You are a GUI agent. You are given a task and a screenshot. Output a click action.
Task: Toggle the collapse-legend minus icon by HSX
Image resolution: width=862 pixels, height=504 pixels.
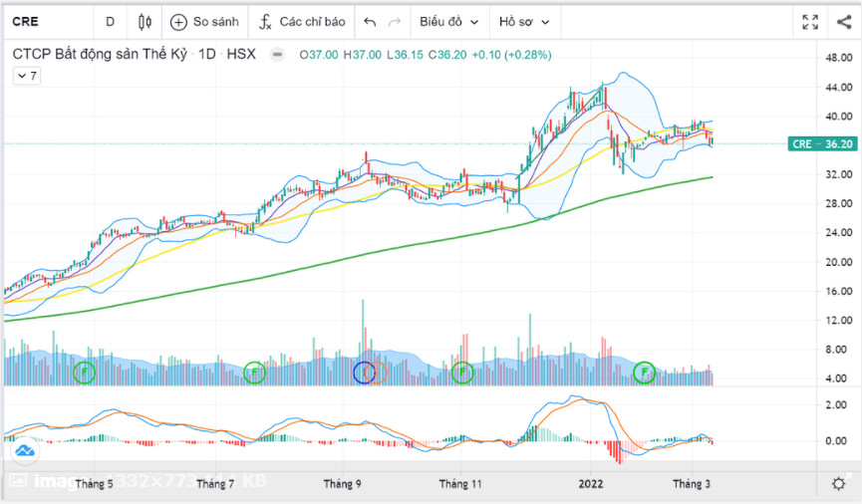point(277,55)
